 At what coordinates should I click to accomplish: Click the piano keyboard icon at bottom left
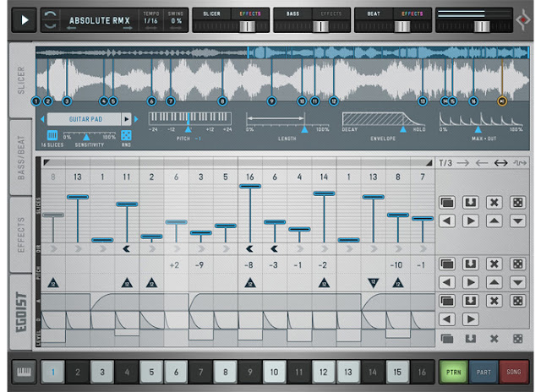[25, 372]
